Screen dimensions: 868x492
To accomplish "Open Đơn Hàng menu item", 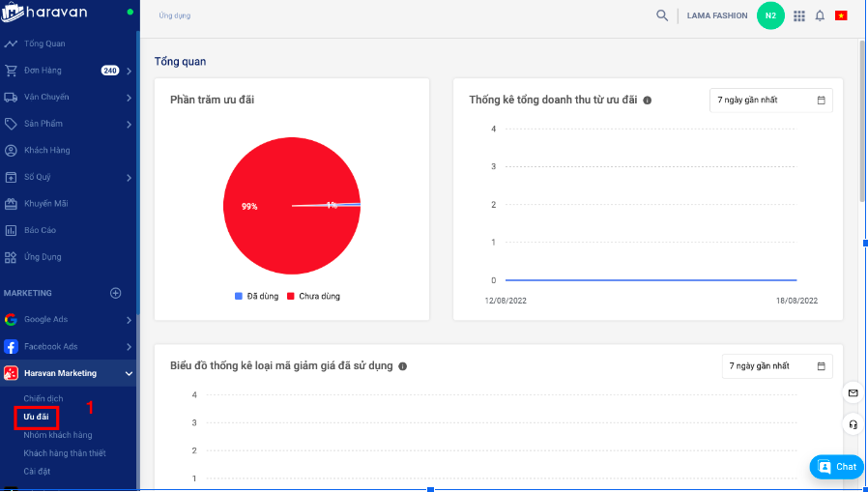I will [x=43, y=71].
